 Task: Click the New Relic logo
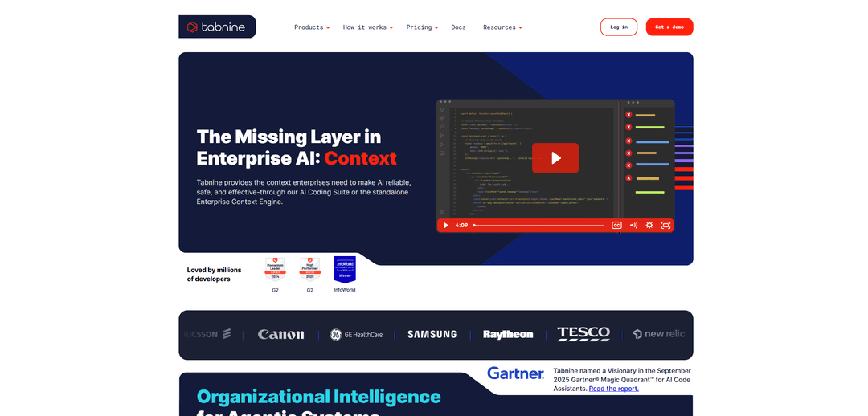[659, 334]
